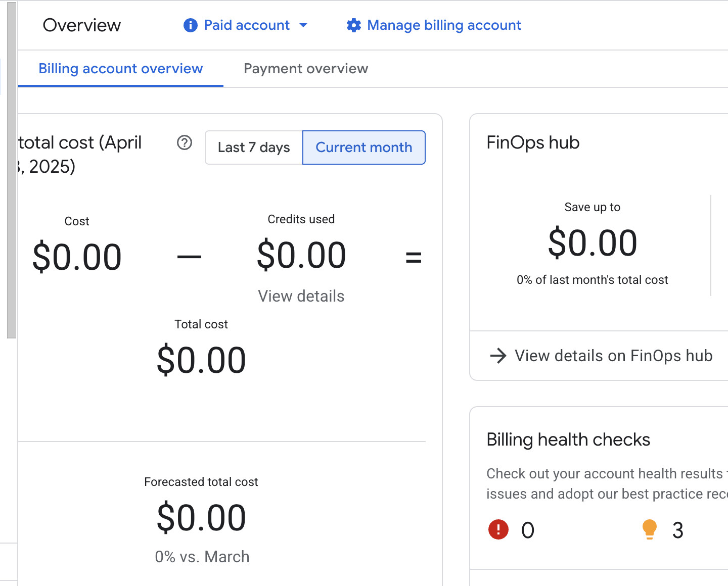Open View details under Credits used

click(301, 296)
